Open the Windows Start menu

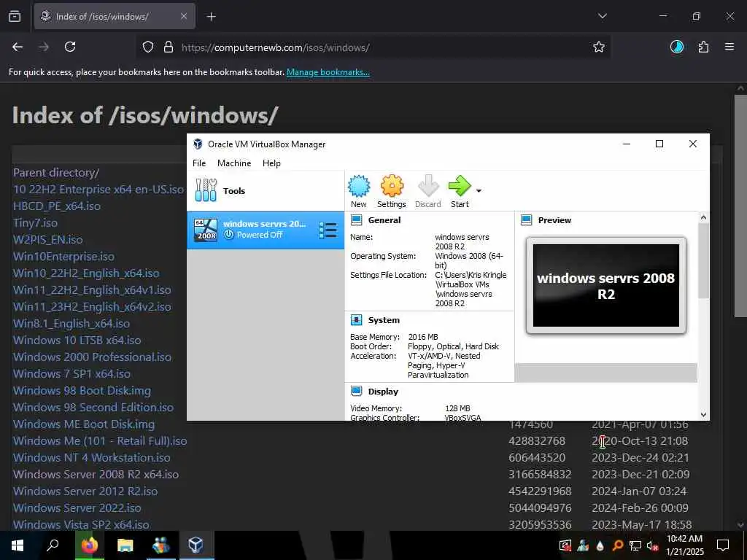[18, 545]
